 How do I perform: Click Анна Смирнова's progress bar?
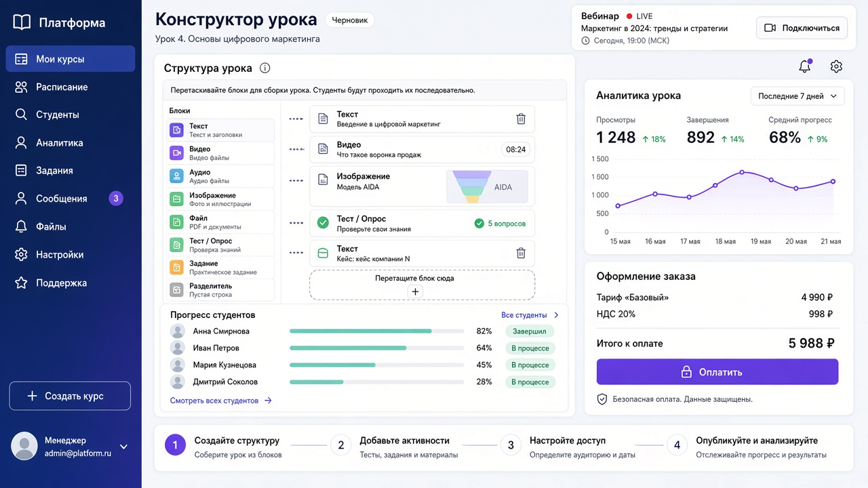(376, 331)
